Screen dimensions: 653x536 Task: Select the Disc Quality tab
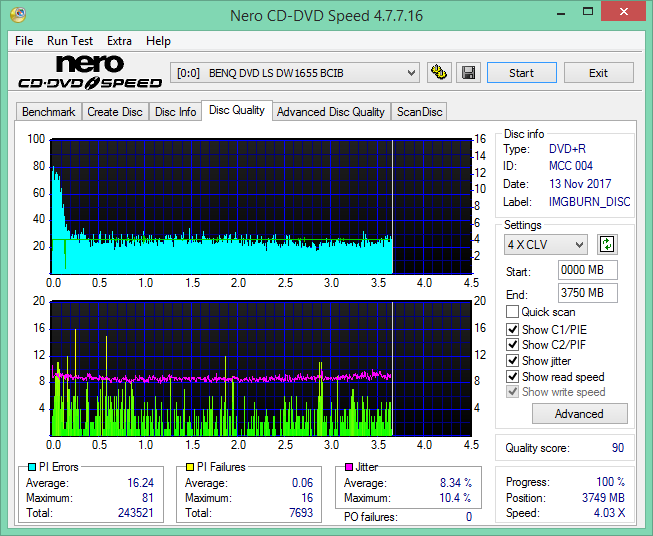237,110
